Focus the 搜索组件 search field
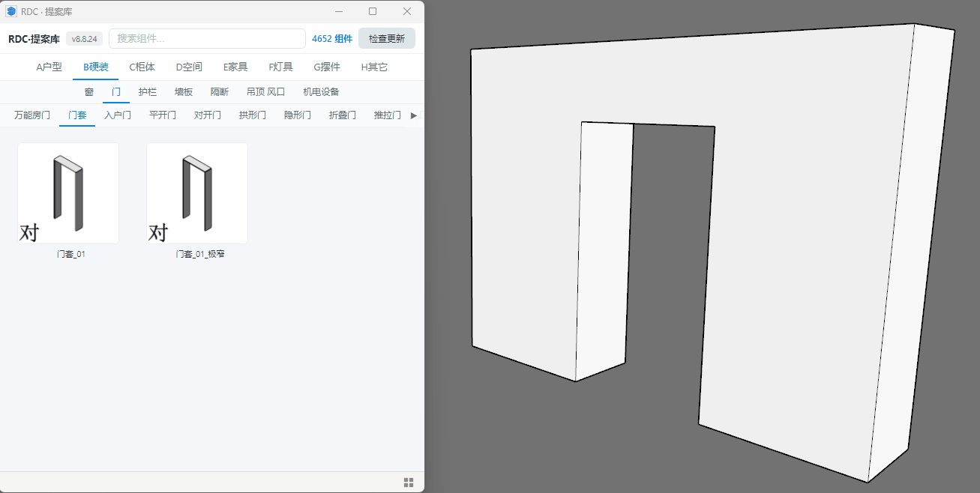 207,39
